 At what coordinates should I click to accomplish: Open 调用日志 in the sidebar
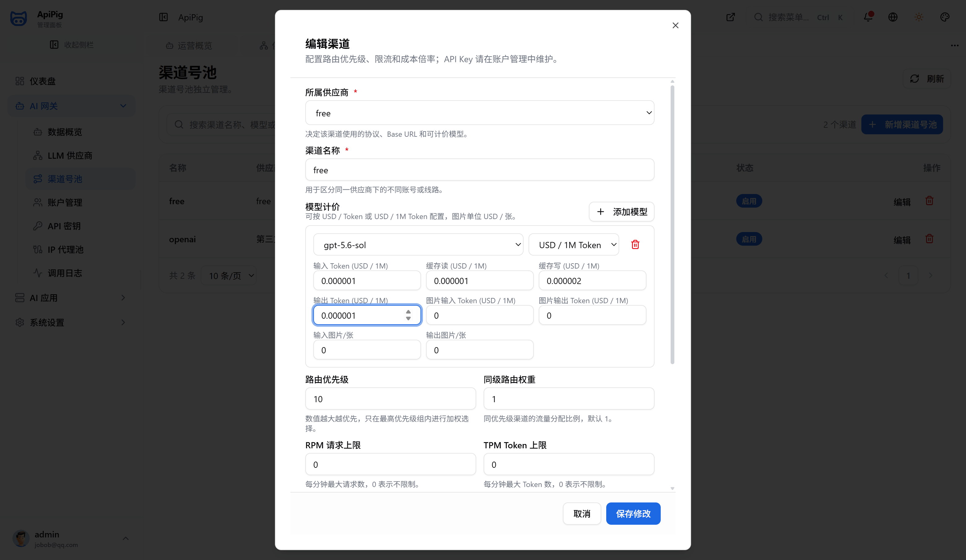click(80, 273)
